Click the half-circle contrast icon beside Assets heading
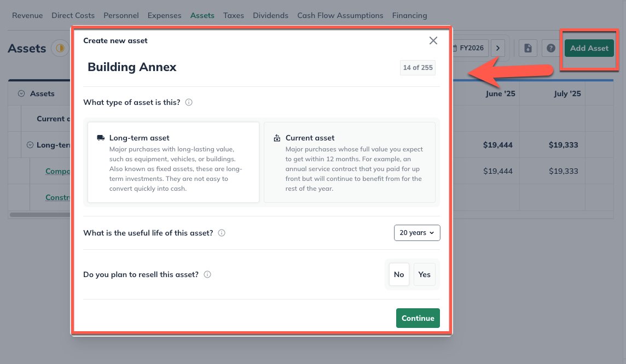Image resolution: width=626 pixels, height=364 pixels. [x=60, y=48]
